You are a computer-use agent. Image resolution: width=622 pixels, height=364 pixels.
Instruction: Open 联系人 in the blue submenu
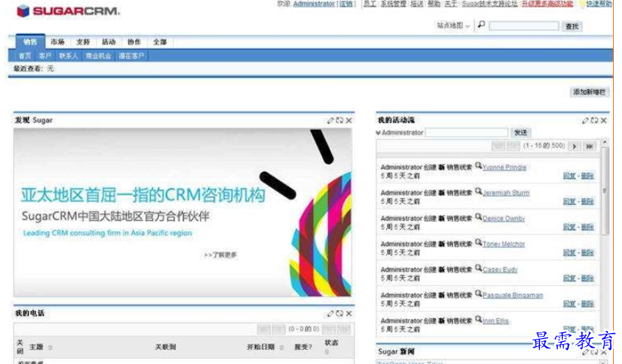click(69, 56)
